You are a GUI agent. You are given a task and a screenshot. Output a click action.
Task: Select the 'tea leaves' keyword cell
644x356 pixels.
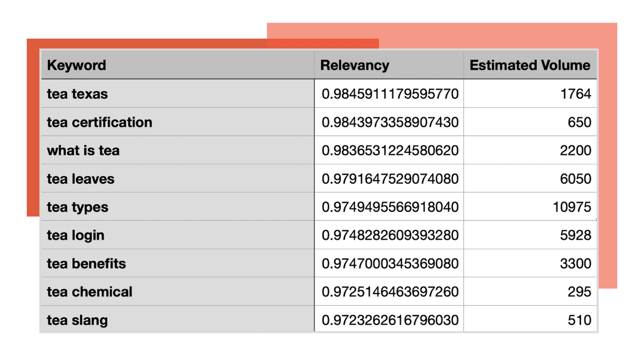click(80, 179)
